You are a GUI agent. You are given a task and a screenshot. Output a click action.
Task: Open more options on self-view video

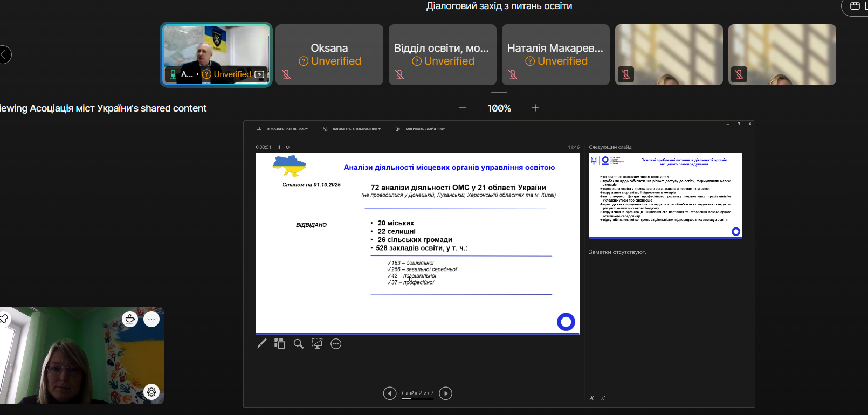(x=151, y=319)
